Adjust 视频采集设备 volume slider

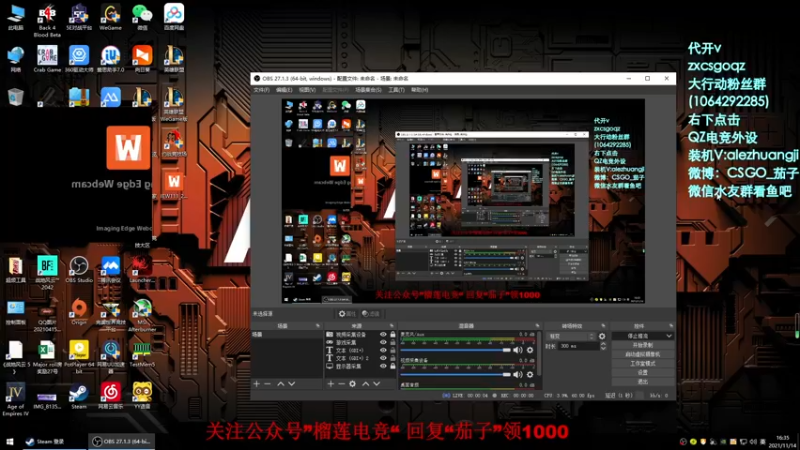(x=456, y=374)
